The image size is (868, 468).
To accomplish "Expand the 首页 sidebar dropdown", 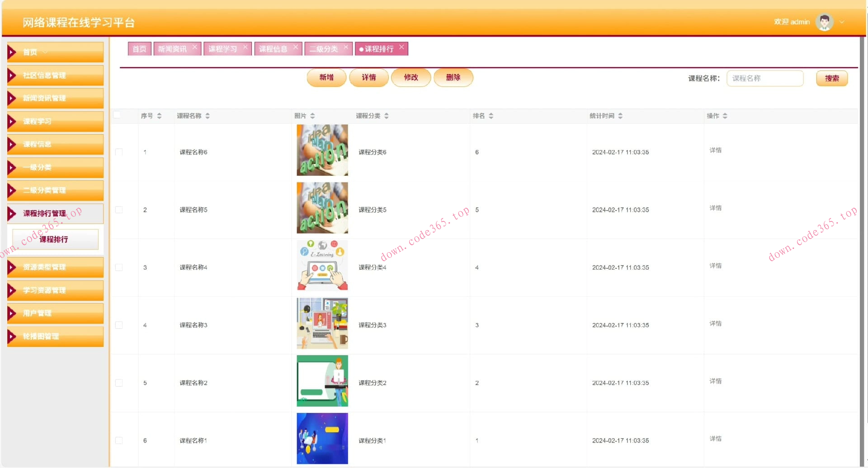I will [x=45, y=52].
